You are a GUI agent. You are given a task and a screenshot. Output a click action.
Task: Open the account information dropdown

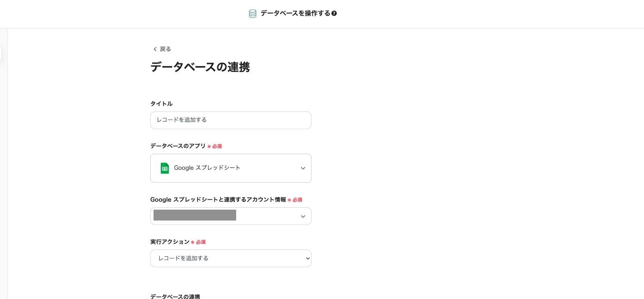tap(231, 216)
